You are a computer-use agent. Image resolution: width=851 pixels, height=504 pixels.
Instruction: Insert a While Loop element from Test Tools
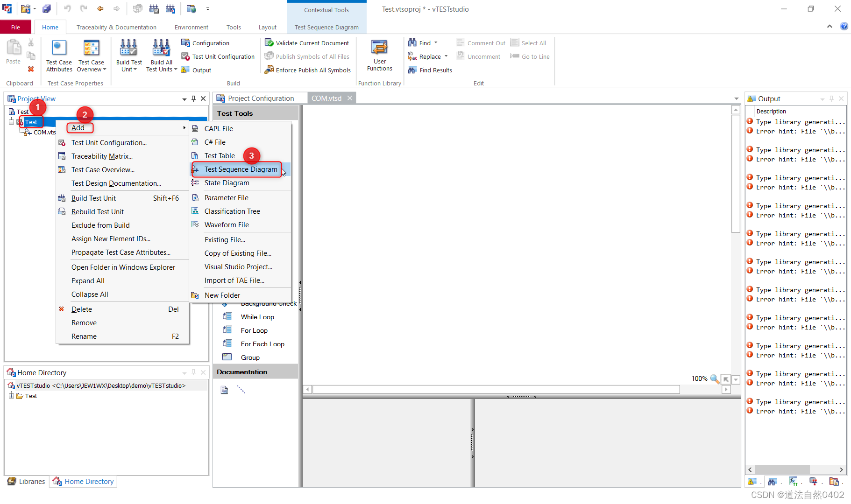(x=257, y=316)
